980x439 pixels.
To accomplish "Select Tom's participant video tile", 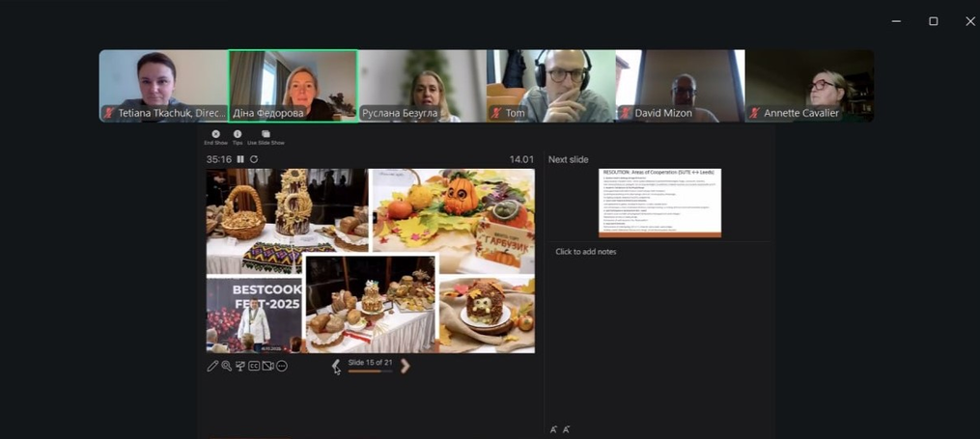I will click(550, 86).
